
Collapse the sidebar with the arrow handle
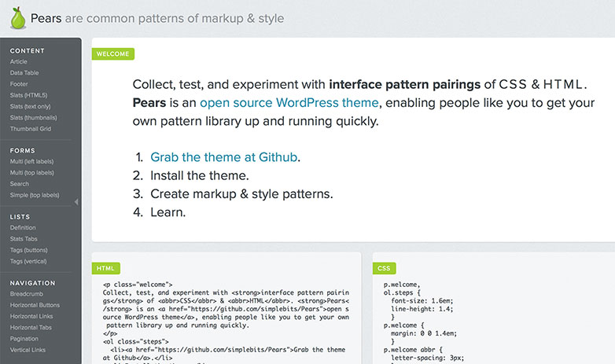76,202
